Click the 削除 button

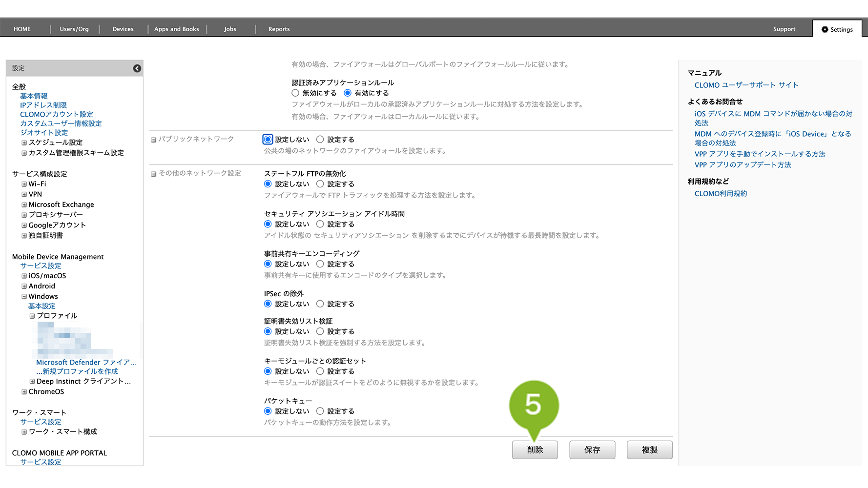(535, 450)
